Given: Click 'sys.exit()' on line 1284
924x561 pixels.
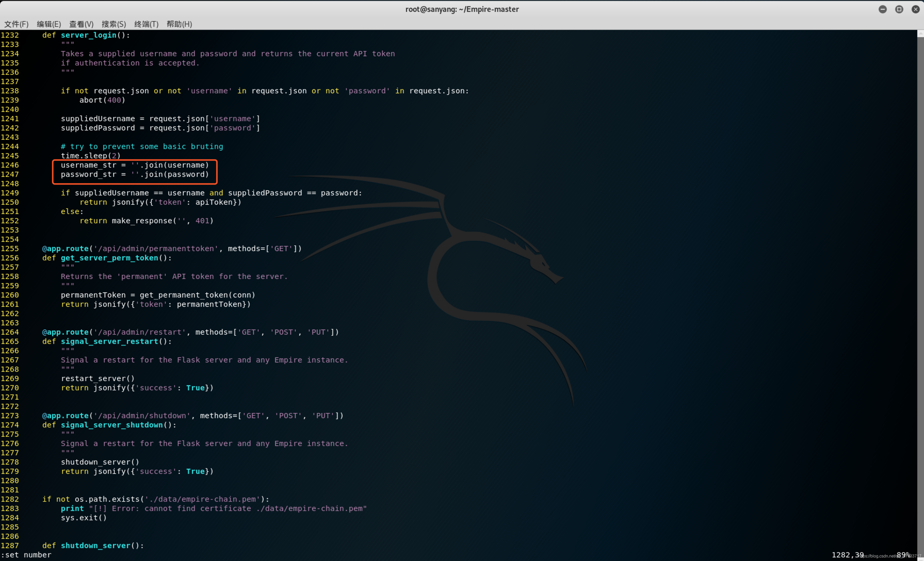Looking at the screenshot, I should [x=84, y=517].
